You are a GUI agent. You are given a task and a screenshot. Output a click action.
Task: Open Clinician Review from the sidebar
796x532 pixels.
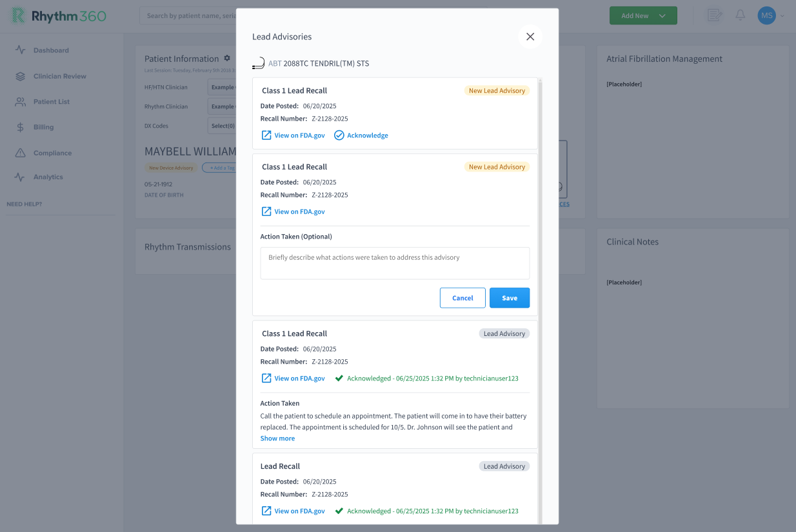point(59,76)
